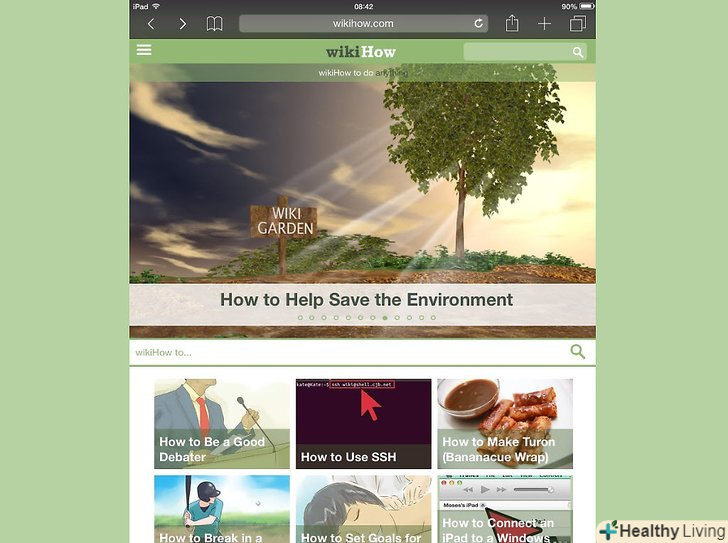Open 'How to Set Goals for' card
Image resolution: width=728 pixels, height=543 pixels.
tap(364, 509)
